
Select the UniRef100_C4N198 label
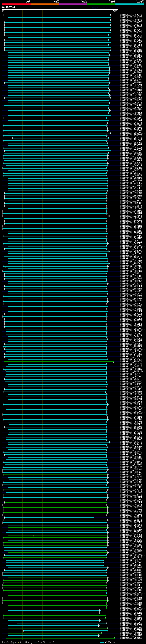coord(131,417)
